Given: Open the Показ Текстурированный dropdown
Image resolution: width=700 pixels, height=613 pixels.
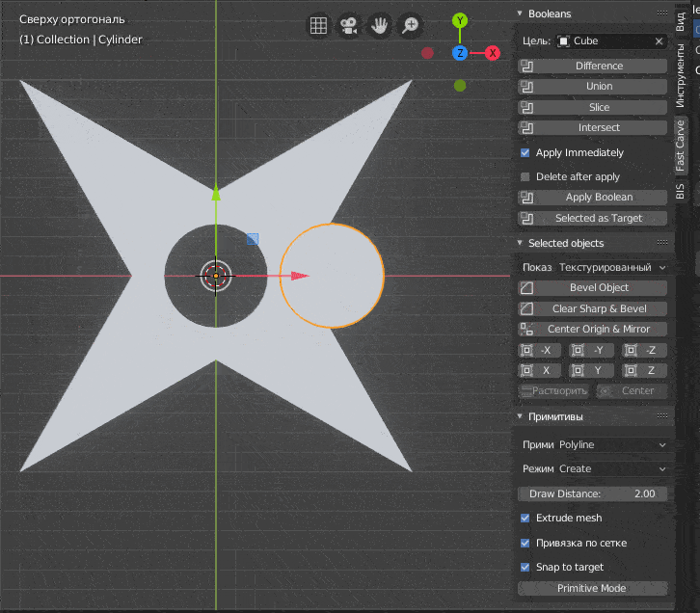Looking at the screenshot, I should click(x=612, y=268).
